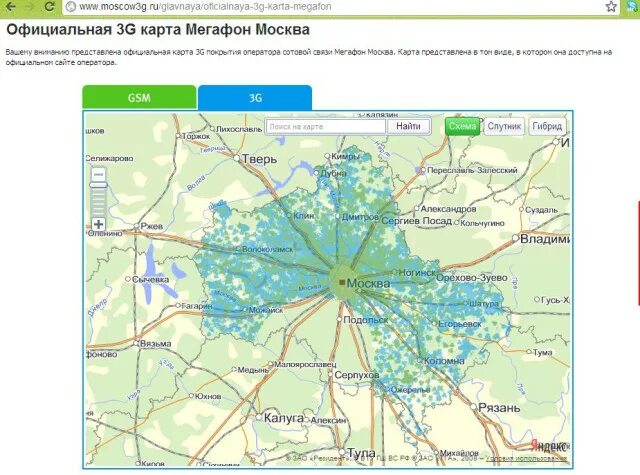Zoom in with the map plus button

coord(98,224)
